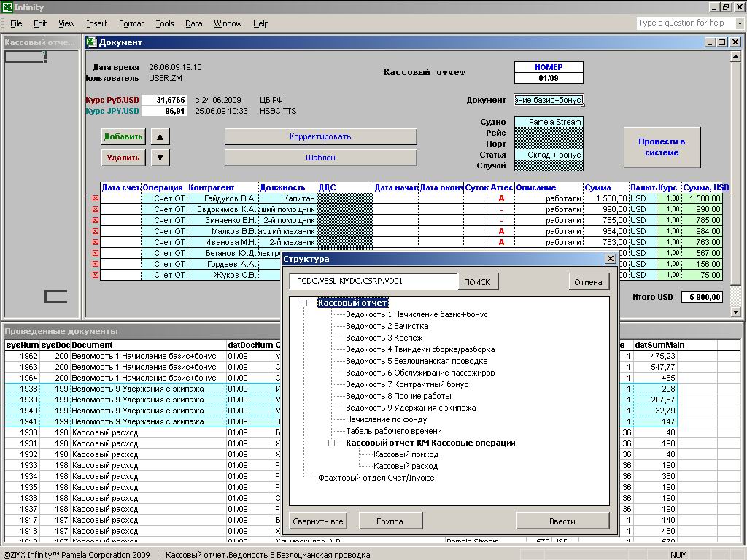
Task: Click the ПОИСК button in Структура dialog
Action: [x=477, y=282]
